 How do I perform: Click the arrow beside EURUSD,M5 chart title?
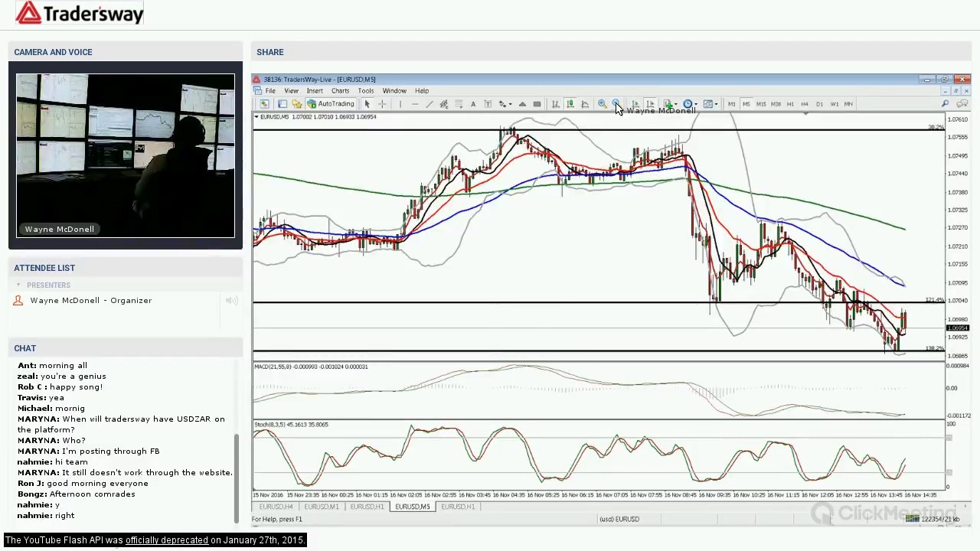pyautogui.click(x=256, y=117)
